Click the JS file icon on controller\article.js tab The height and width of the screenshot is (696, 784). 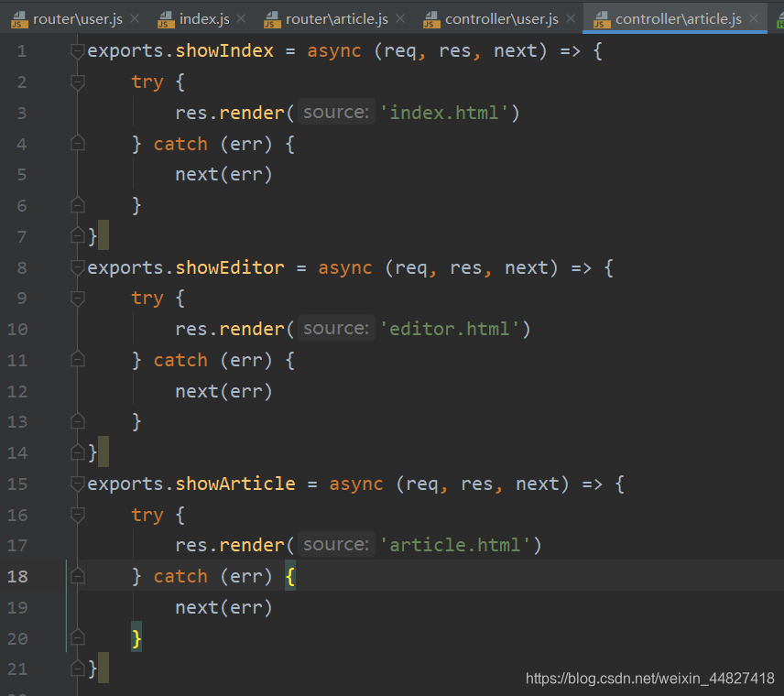point(602,19)
